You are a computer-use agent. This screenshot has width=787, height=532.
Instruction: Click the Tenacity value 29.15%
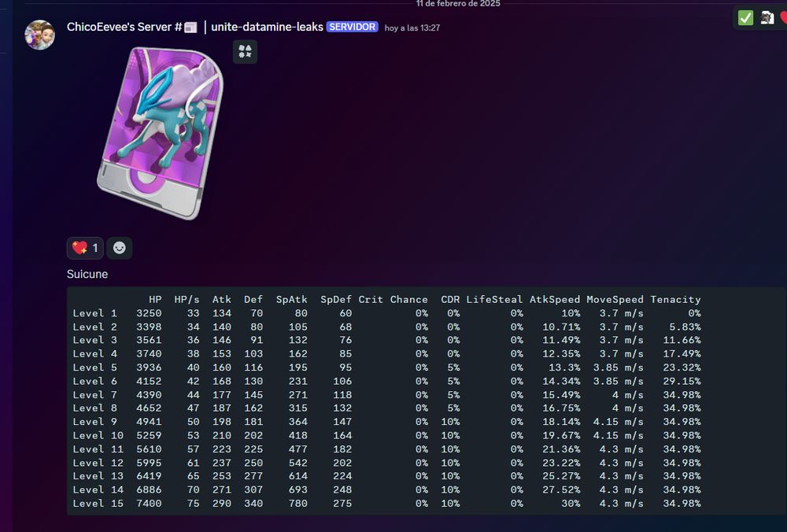click(x=682, y=381)
